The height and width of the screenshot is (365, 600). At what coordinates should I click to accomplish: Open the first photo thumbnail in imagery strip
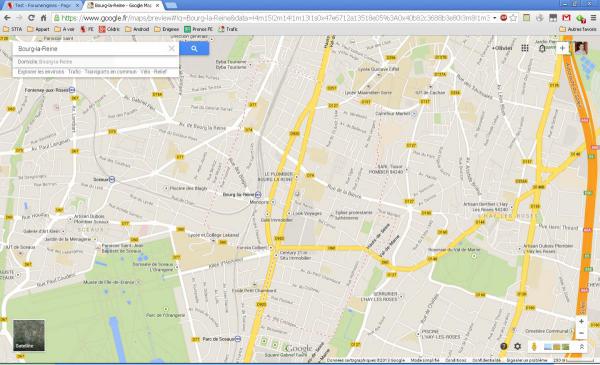pos(548,347)
